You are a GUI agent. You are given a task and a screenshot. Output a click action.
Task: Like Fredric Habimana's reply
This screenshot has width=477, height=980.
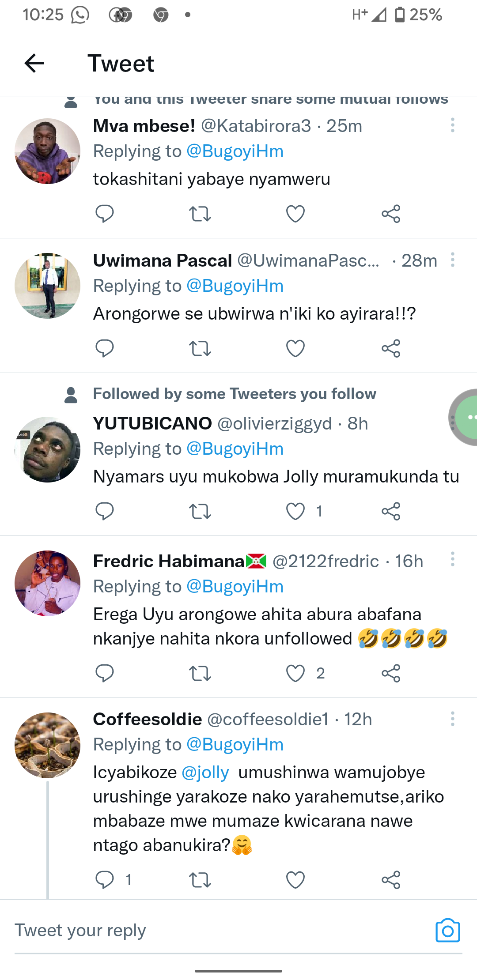pos(295,673)
